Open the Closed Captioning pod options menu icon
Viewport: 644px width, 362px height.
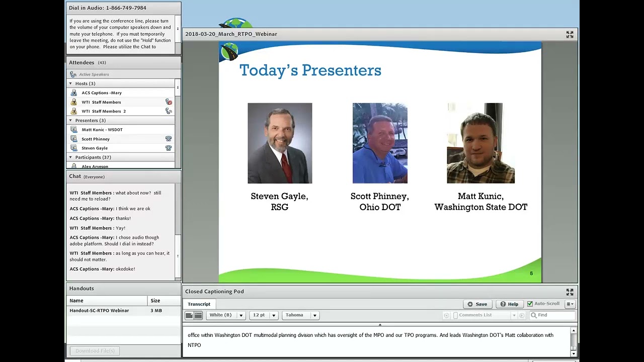[x=570, y=304]
